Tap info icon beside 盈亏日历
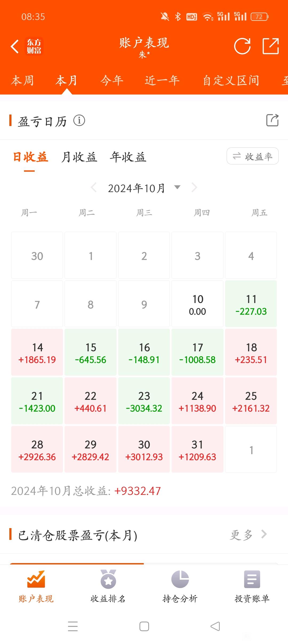Viewport: 288px width, 644px height. 79,121
